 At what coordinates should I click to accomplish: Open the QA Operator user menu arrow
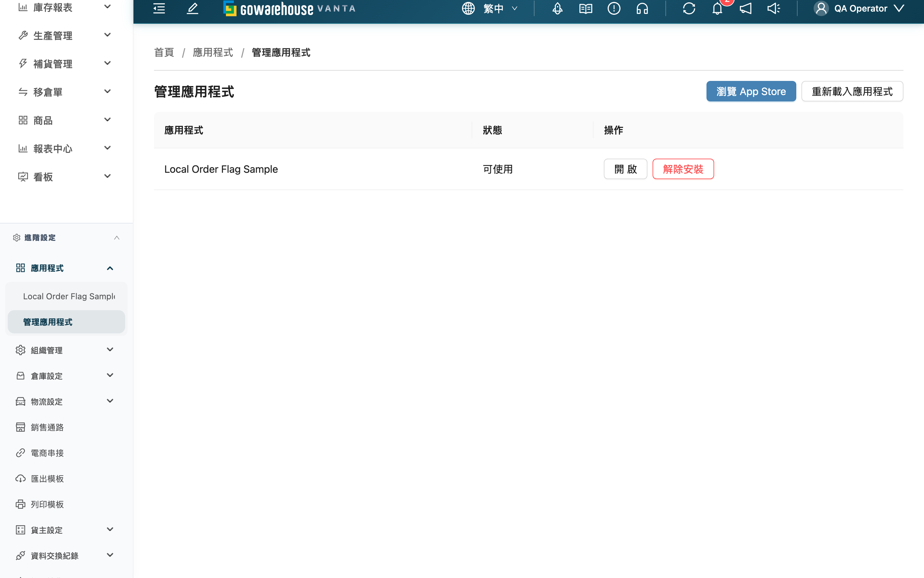coord(899,8)
